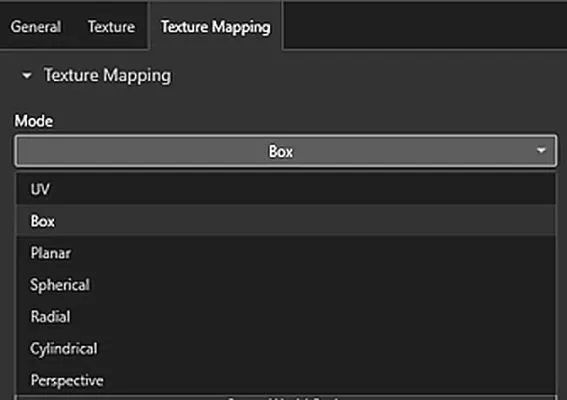Switch to the General tab

coord(35,27)
